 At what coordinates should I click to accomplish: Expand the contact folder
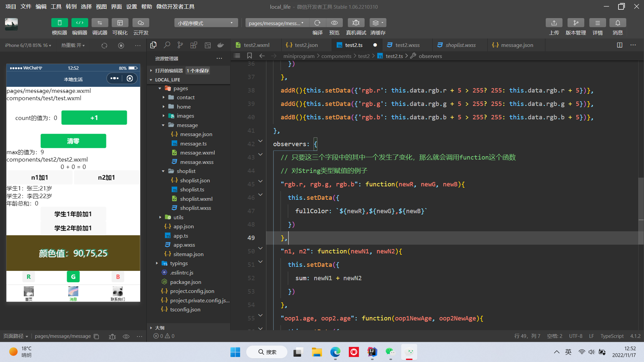185,98
